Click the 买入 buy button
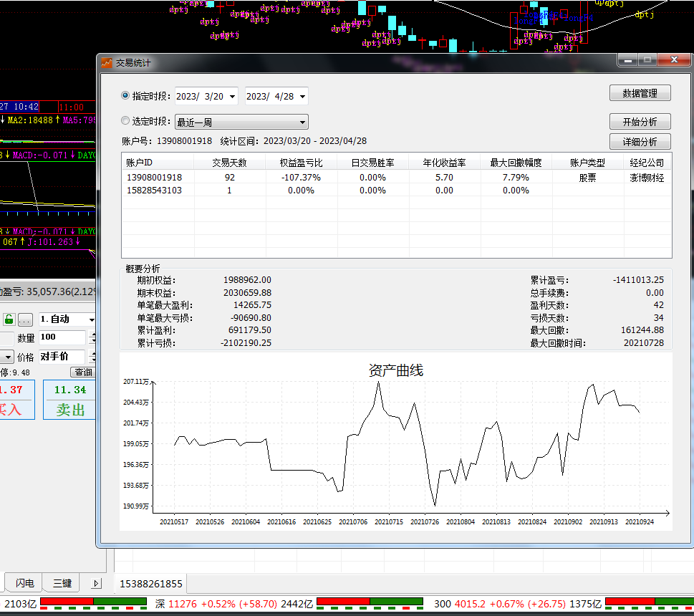The height and width of the screenshot is (616, 694). tap(16, 400)
